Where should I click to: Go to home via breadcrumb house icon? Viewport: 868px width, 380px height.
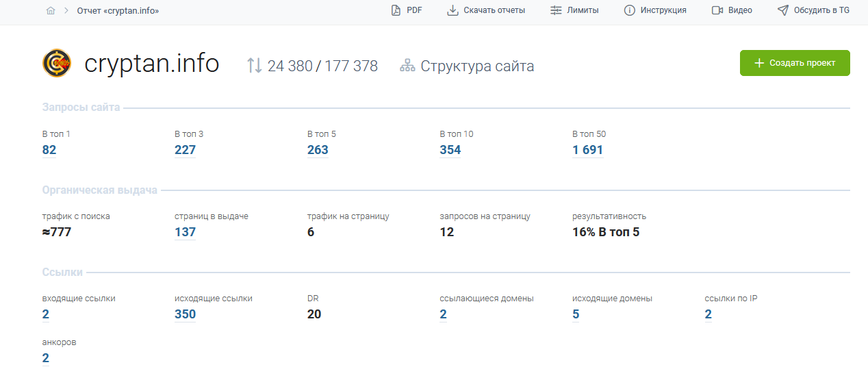(51, 11)
